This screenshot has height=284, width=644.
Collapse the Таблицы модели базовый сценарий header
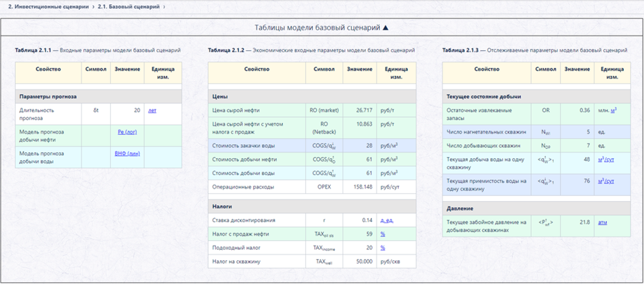coord(321,28)
